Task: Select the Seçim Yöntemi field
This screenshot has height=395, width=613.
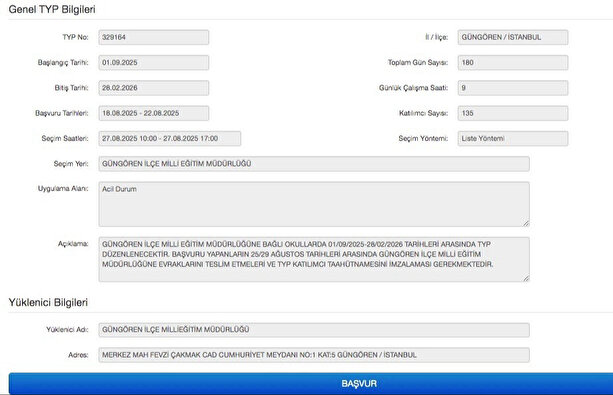Action: click(513, 138)
